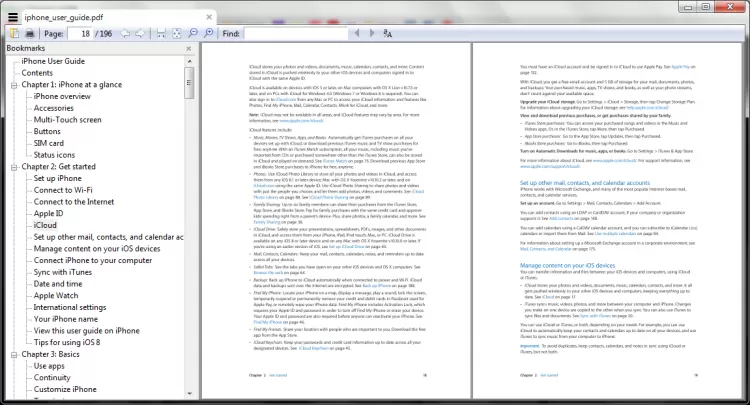Select the Buttons bookmark
Image resolution: width=750 pixels, height=405 pixels.
(x=47, y=131)
